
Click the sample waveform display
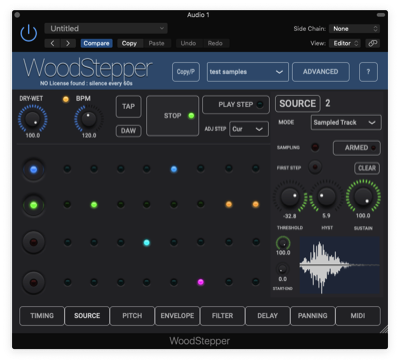point(340,265)
